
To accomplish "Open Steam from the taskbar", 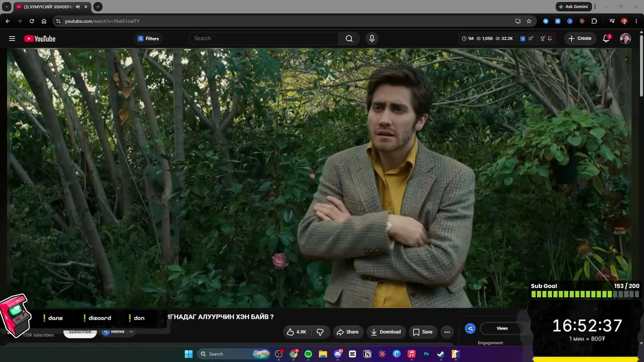I will pos(441,354).
